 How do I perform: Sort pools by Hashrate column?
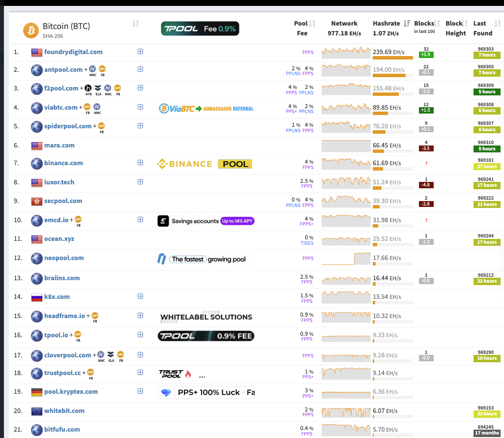point(407,24)
